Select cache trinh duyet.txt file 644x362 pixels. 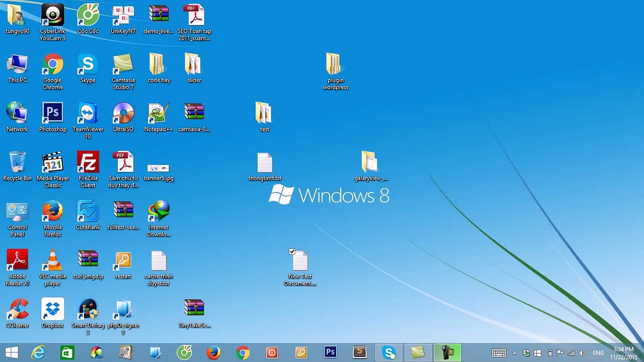[x=158, y=268]
